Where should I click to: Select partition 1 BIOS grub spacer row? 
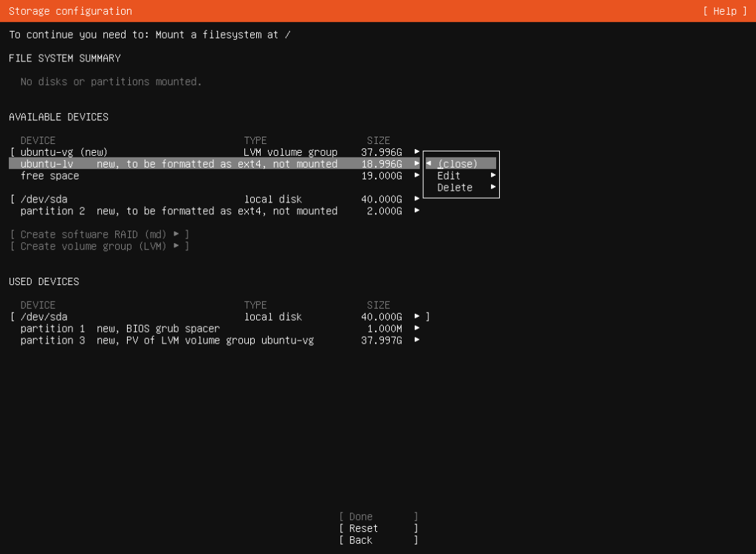pos(148,328)
